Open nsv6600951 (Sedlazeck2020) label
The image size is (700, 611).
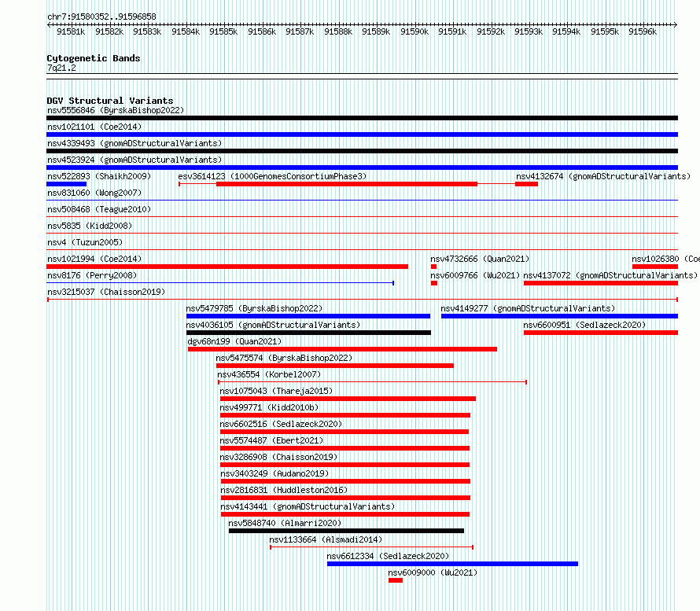pyautogui.click(x=585, y=325)
